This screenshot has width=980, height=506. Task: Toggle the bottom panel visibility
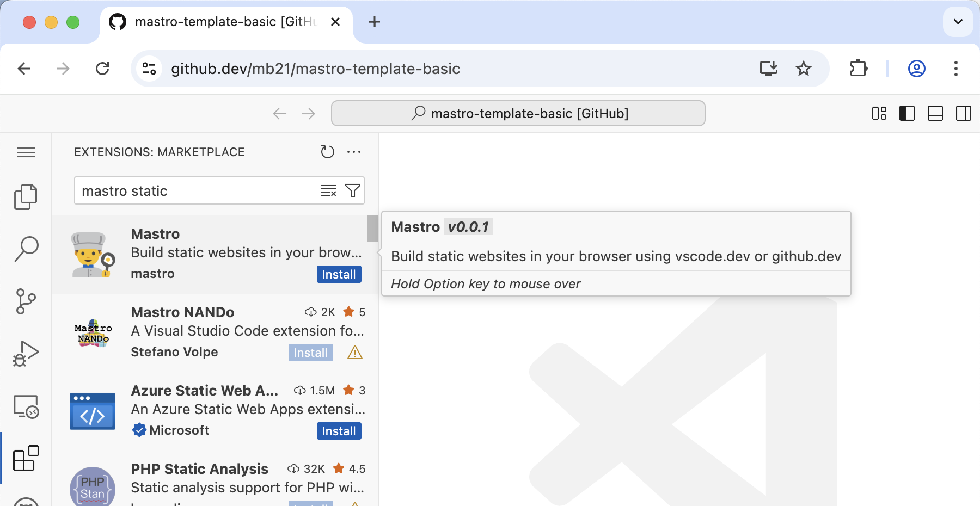(x=935, y=113)
